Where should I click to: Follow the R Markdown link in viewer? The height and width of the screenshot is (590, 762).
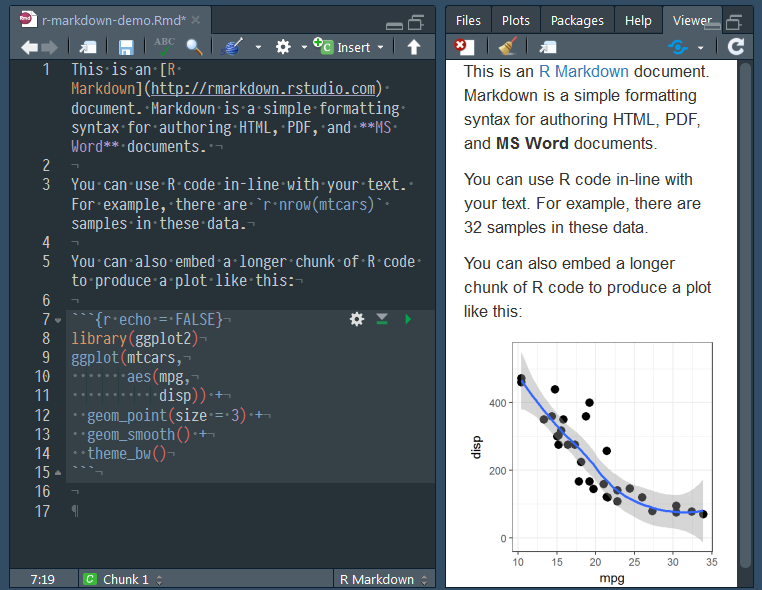584,72
